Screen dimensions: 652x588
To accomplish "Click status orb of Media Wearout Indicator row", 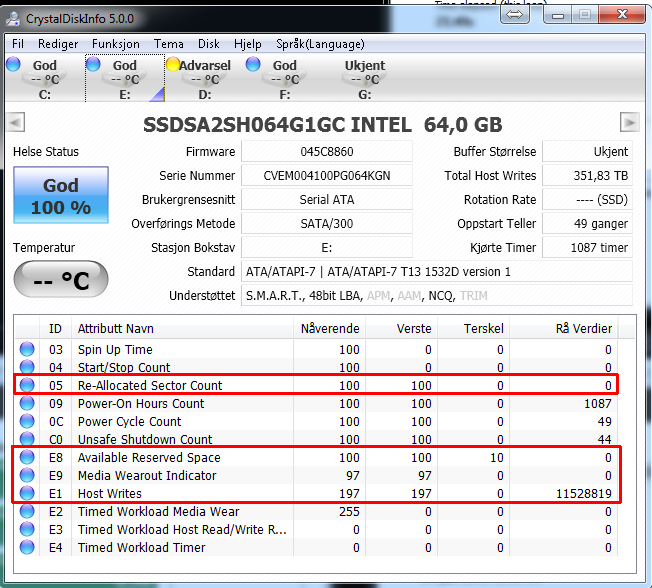I will (x=27, y=475).
